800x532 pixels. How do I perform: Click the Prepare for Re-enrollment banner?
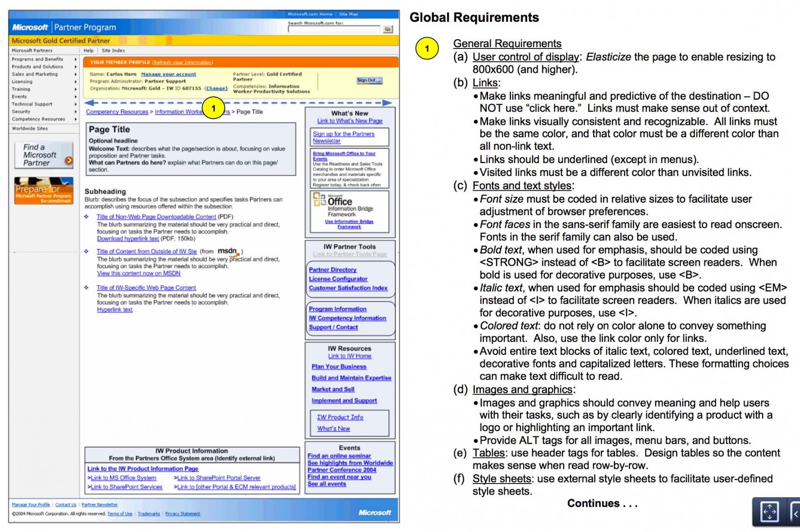click(x=44, y=191)
